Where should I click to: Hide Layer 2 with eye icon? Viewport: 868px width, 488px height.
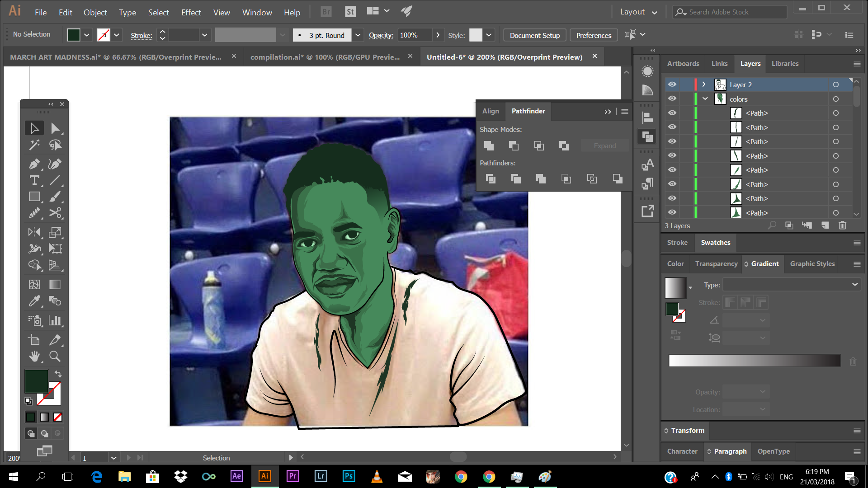[672, 84]
